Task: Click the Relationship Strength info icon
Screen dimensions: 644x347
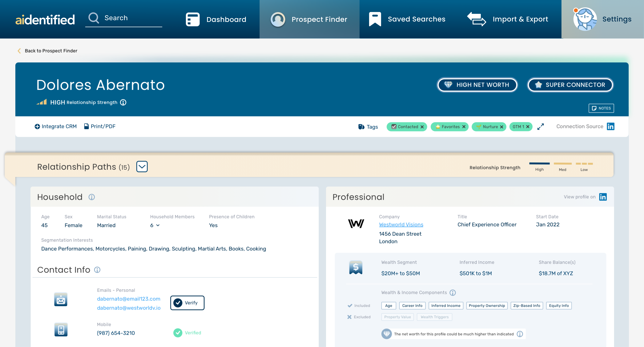Action: pyautogui.click(x=123, y=102)
